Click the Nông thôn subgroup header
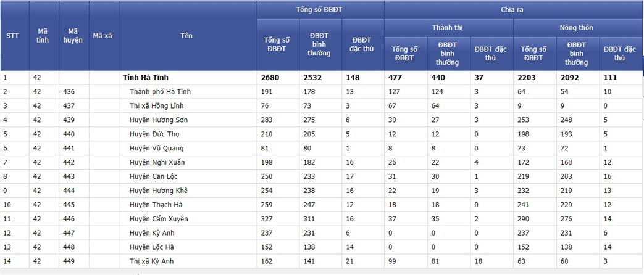This screenshot has width=644, height=275. coord(577,28)
